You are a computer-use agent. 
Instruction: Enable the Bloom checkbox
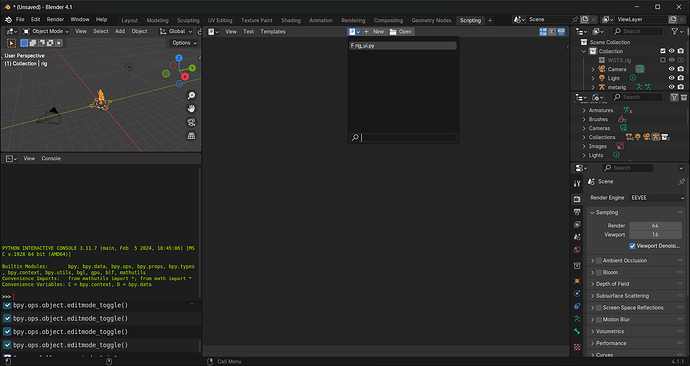pyautogui.click(x=598, y=272)
